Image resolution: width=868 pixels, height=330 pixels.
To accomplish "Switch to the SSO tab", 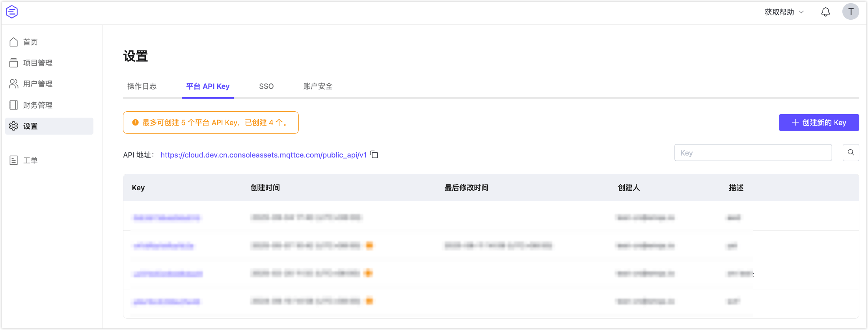I will (x=266, y=86).
